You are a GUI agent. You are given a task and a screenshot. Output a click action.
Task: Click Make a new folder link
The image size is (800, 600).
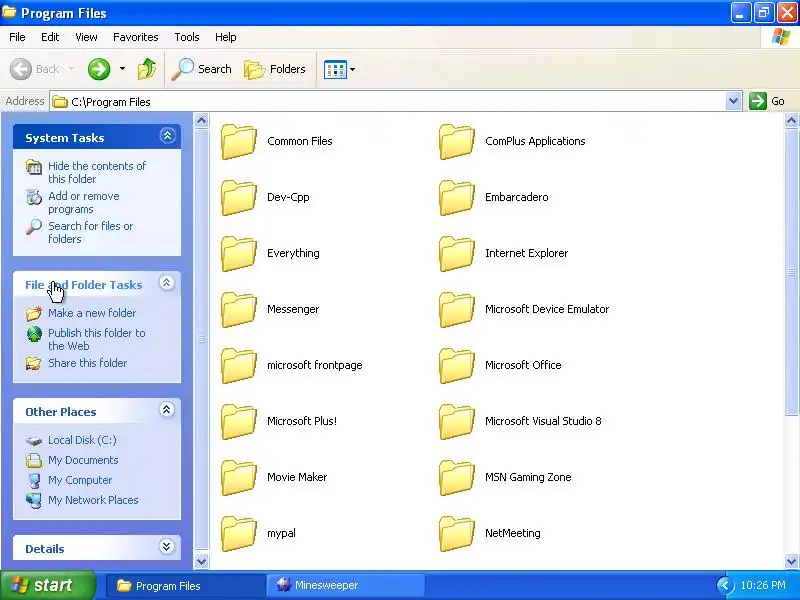(x=92, y=313)
